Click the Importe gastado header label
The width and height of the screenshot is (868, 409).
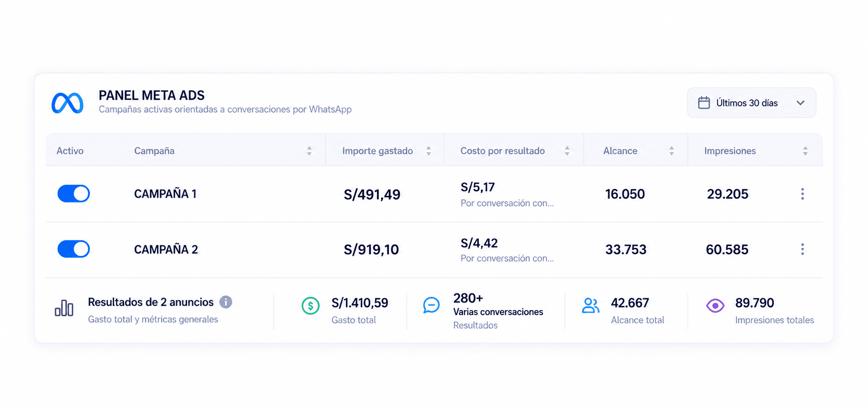[377, 151]
